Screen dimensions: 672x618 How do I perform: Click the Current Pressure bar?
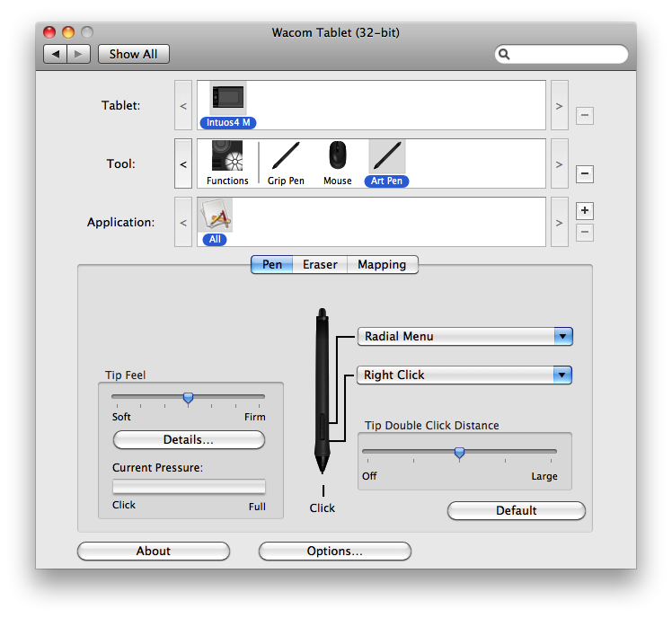click(189, 487)
